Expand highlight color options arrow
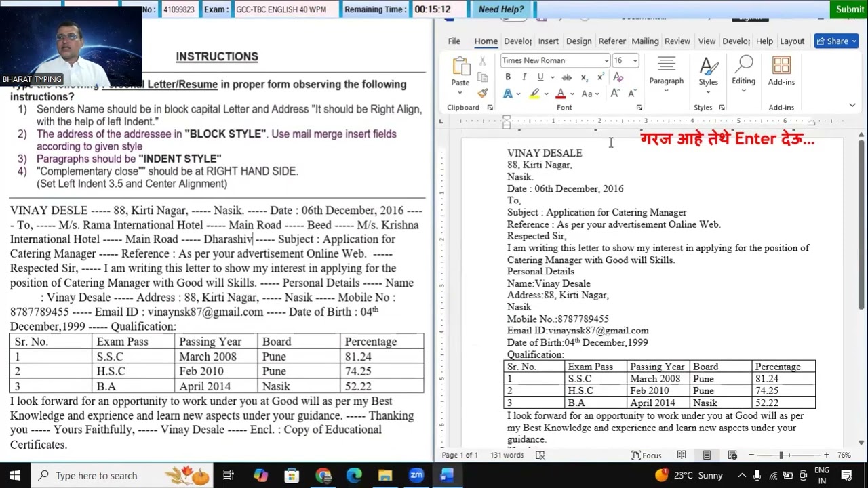This screenshot has width=868, height=488. pyautogui.click(x=545, y=94)
